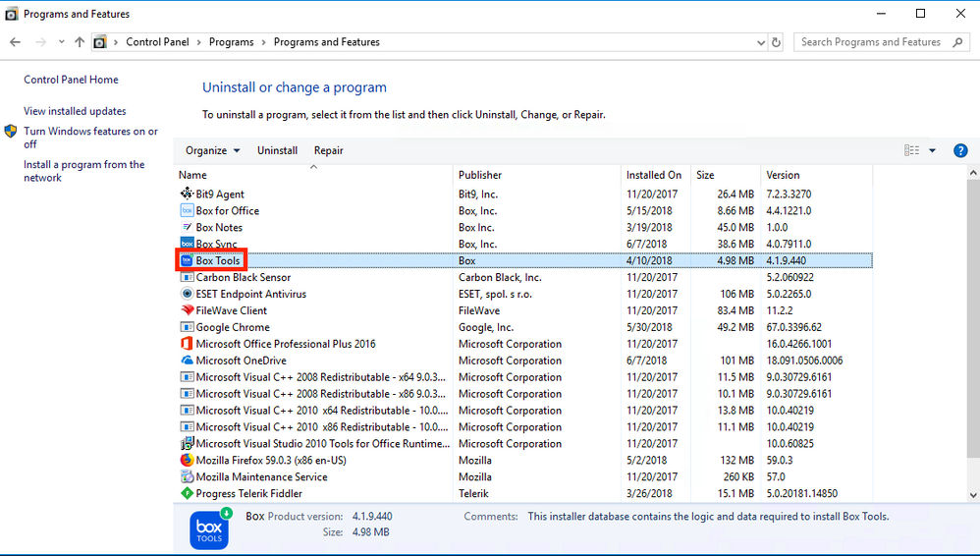Click the Uninstall toolbar button

click(x=277, y=150)
